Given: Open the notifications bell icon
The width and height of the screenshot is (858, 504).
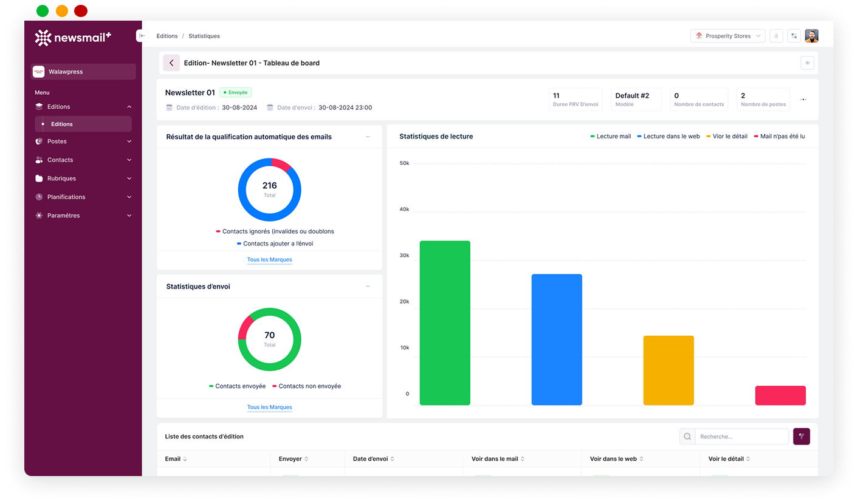Looking at the screenshot, I should 776,36.
